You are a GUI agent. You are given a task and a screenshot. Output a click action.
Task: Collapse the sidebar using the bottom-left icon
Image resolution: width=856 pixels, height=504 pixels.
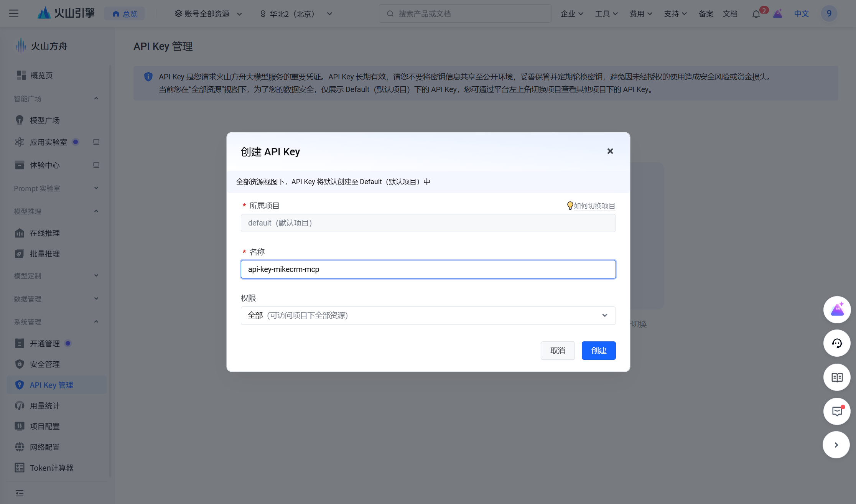click(x=20, y=493)
